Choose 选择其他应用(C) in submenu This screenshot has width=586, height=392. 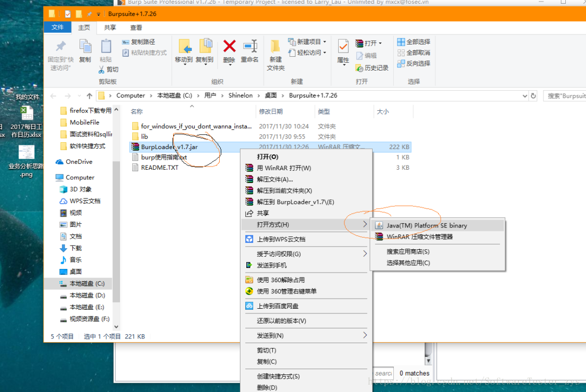coord(437,263)
